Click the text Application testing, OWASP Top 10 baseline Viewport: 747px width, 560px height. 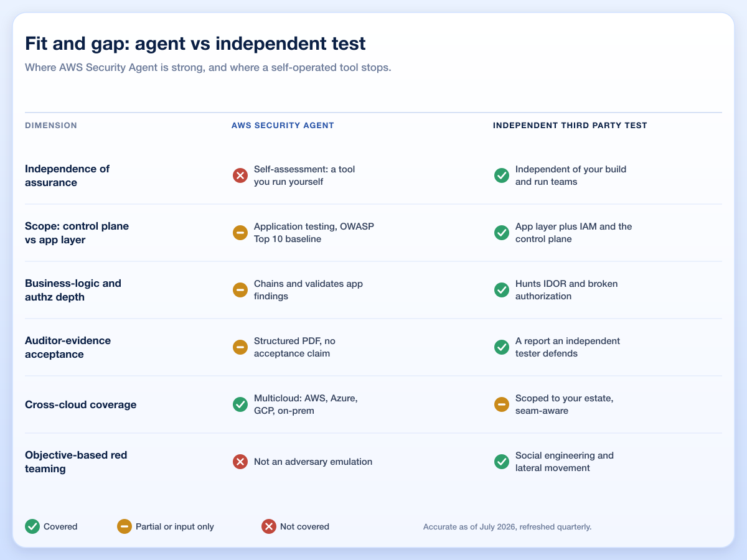tap(314, 233)
